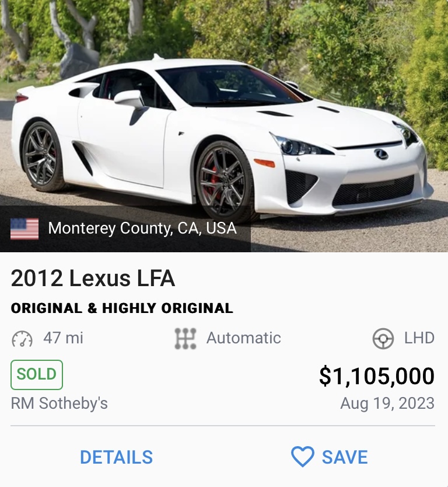Click the odometer mileage icon
The image size is (448, 487).
coord(22,339)
